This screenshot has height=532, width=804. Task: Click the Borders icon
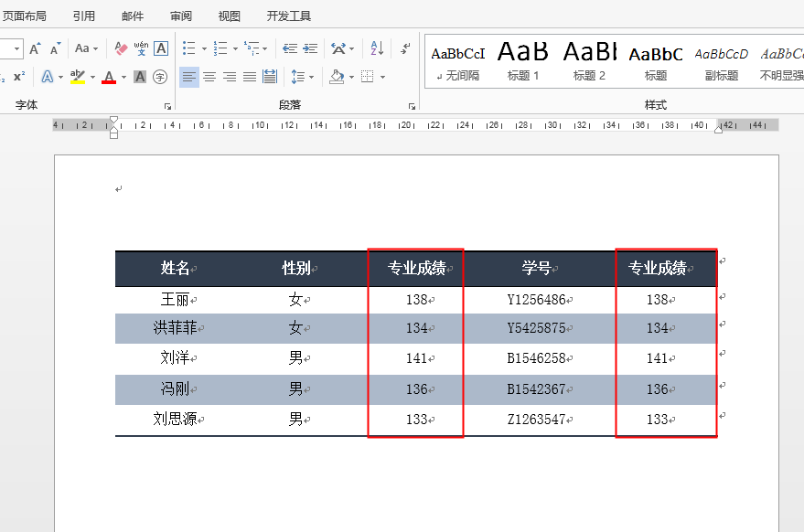(367, 77)
